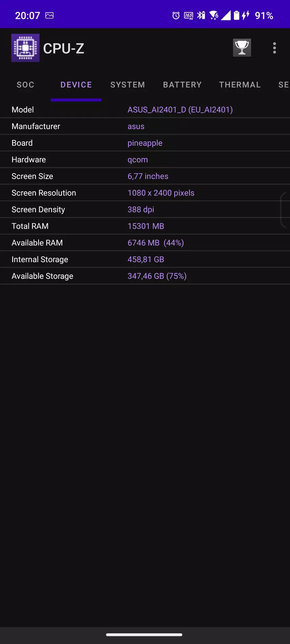This screenshot has width=290, height=644.
Task: Select the DEVICE tab
Action: (76, 85)
